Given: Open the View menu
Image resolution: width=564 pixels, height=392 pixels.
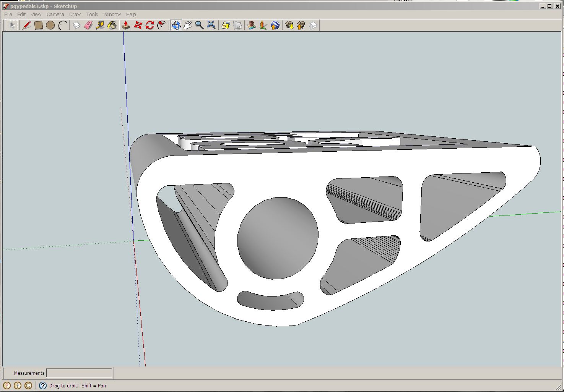Looking at the screenshot, I should click(x=36, y=14).
